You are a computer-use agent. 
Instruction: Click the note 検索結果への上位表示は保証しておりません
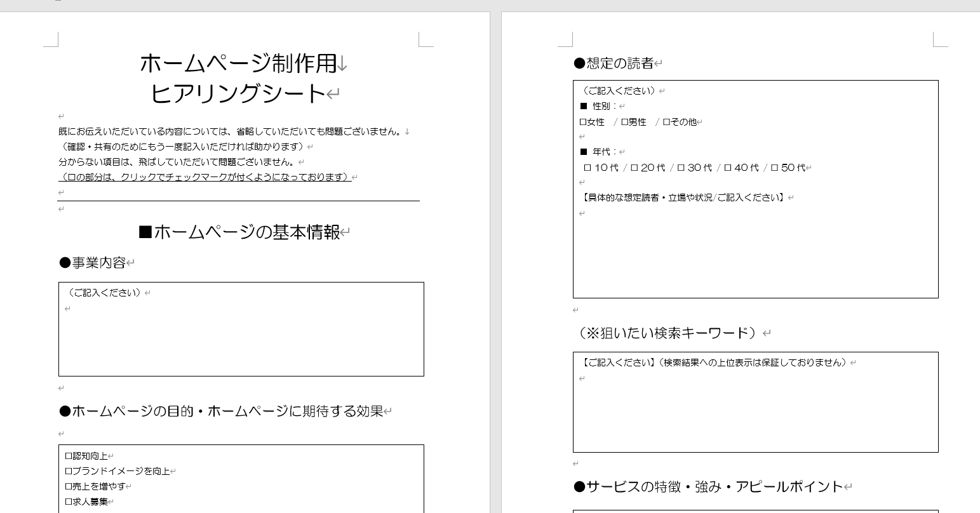tap(752, 363)
